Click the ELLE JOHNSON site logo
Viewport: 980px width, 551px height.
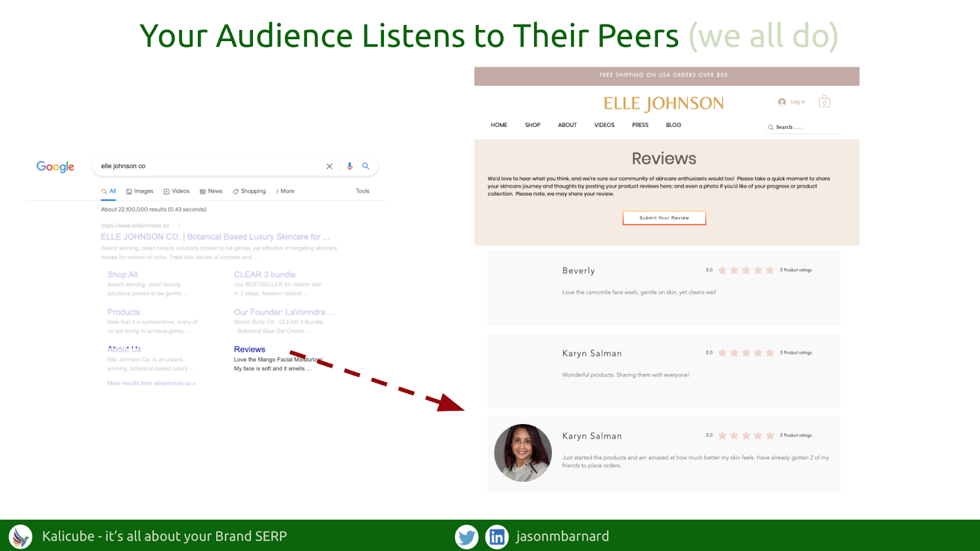663,104
